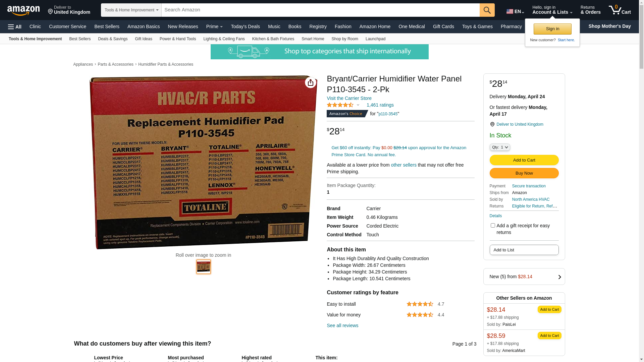Open the shopping cart icon
Viewport: 644px width, 362px height.
tap(620, 10)
